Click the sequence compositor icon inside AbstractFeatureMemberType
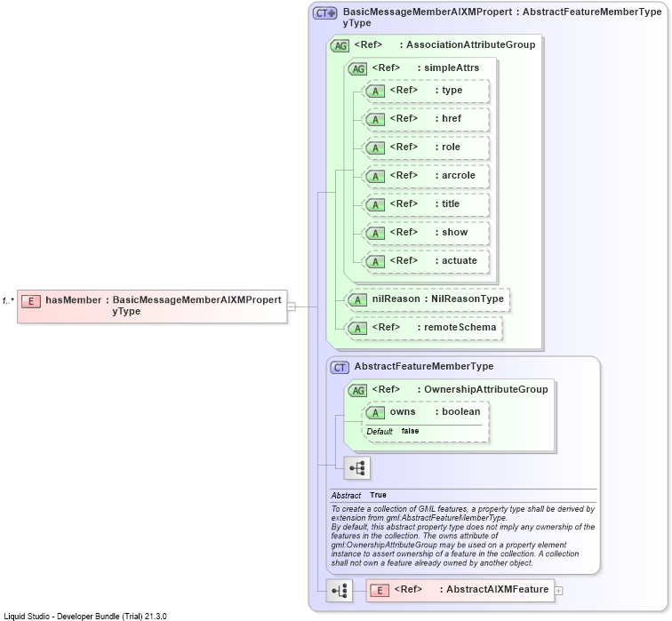Viewport: 672px width, 621px height. tap(357, 467)
